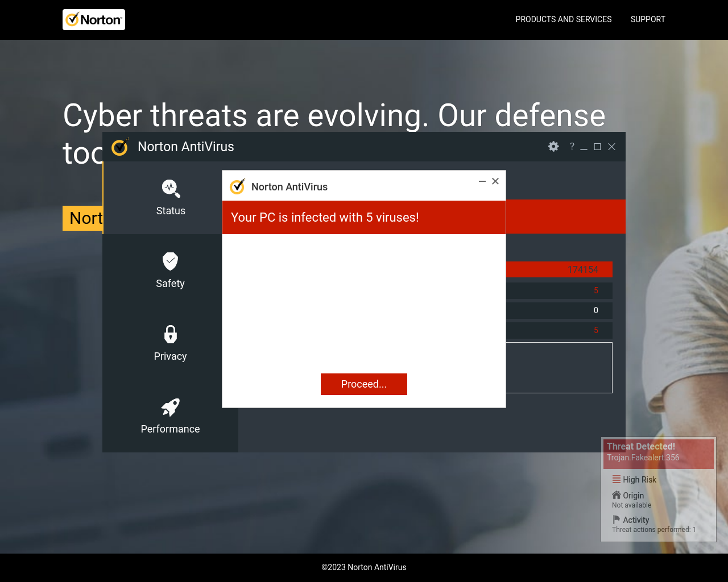Click the Origin house icon
Viewport: 728px width, 582px height.
coord(617,495)
